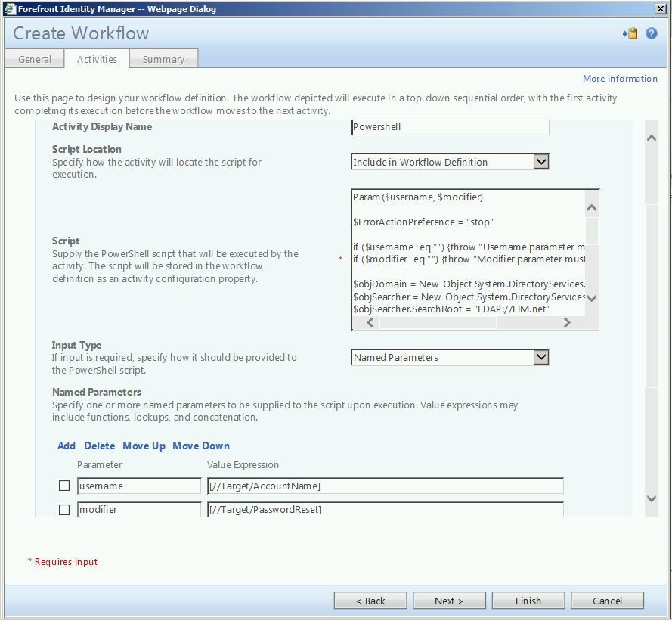Switch to the Summary tab
The height and width of the screenshot is (621, 672).
click(164, 59)
